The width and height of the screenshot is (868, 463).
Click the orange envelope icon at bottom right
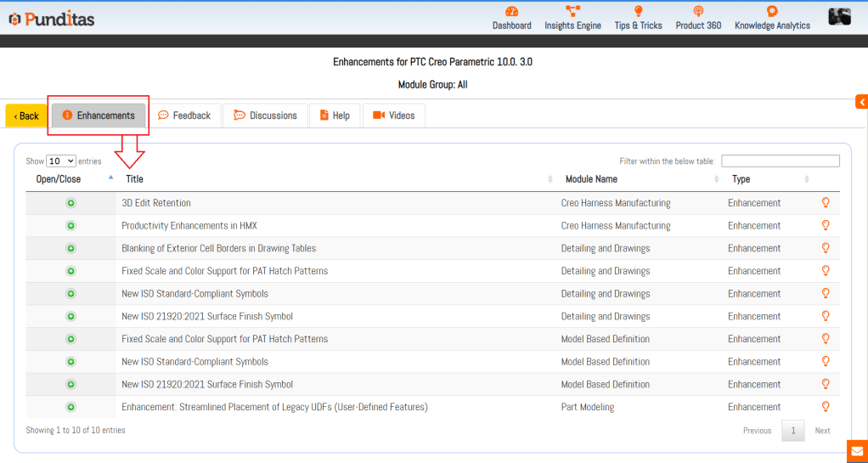[x=857, y=451]
